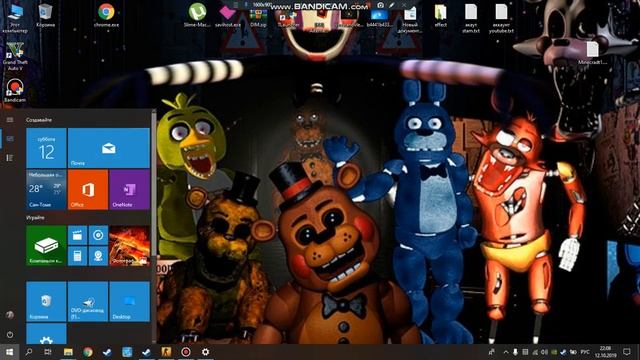This screenshot has width=640, height=360.
Task: Open Корзина desktop icon
Action: [45, 15]
